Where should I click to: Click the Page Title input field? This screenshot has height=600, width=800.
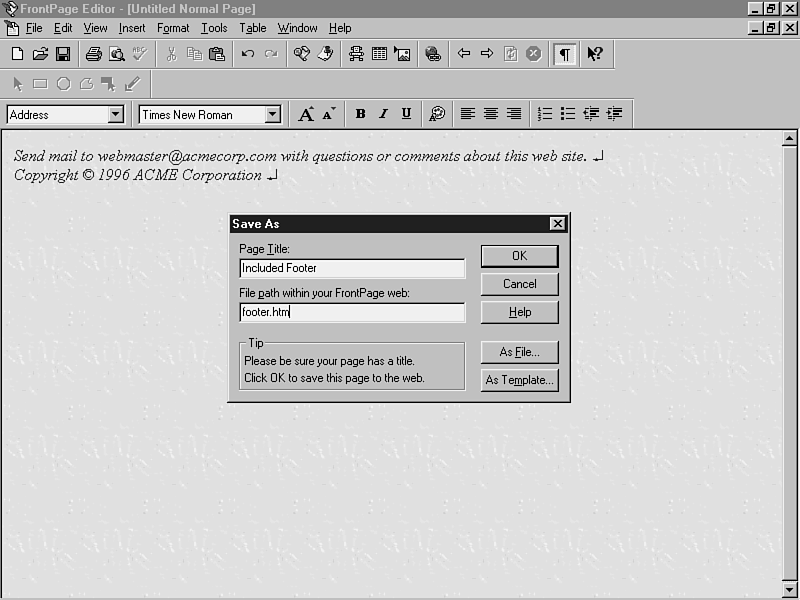[x=352, y=268]
